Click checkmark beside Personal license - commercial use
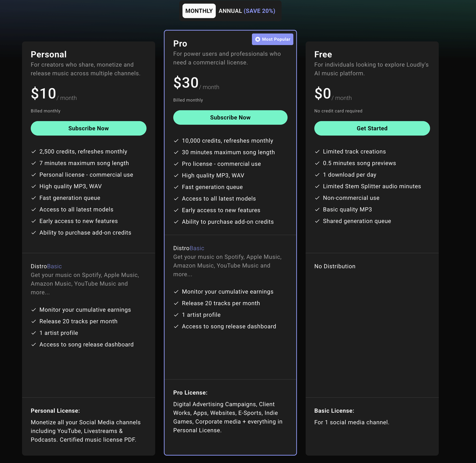The height and width of the screenshot is (463, 476). point(34,175)
